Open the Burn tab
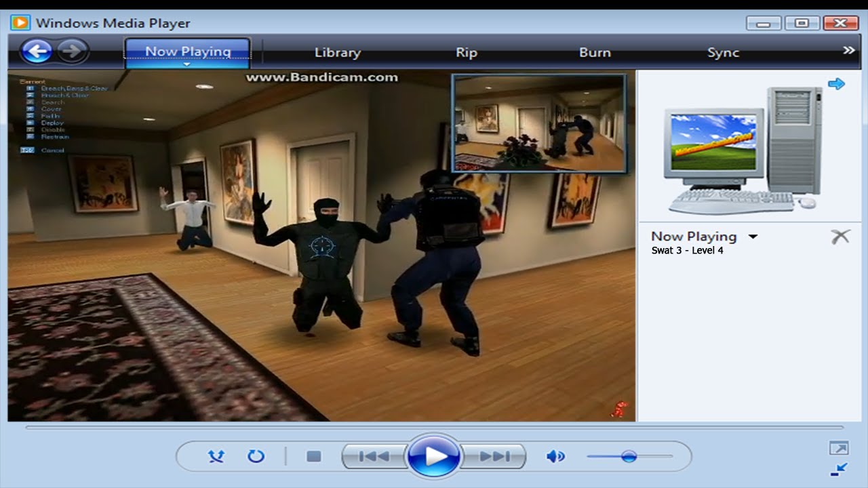Screen dimensions: 868x488 [595, 52]
